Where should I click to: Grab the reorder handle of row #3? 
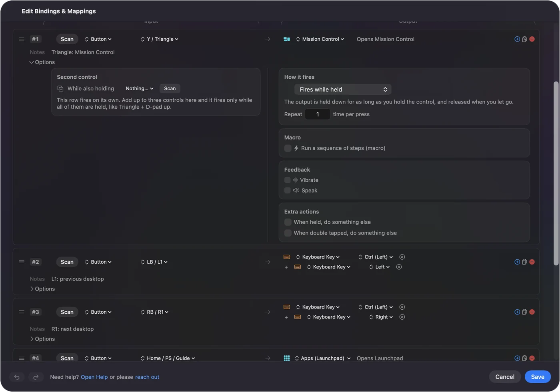22,312
